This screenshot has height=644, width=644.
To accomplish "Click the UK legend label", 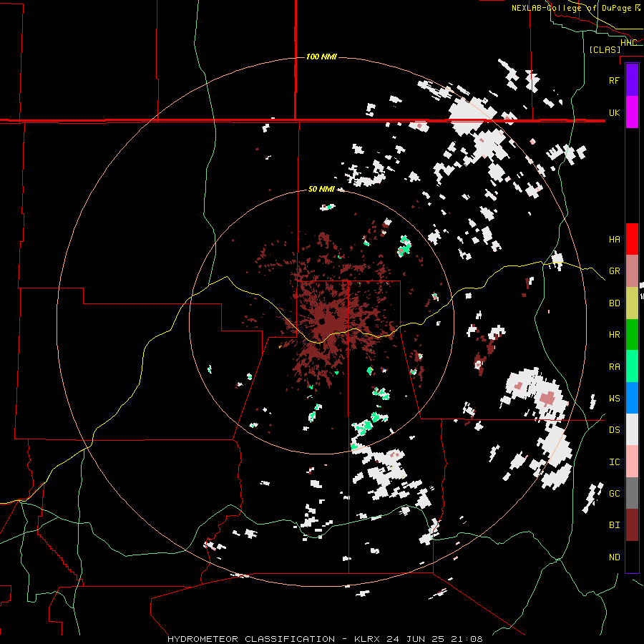I will tap(614, 112).
